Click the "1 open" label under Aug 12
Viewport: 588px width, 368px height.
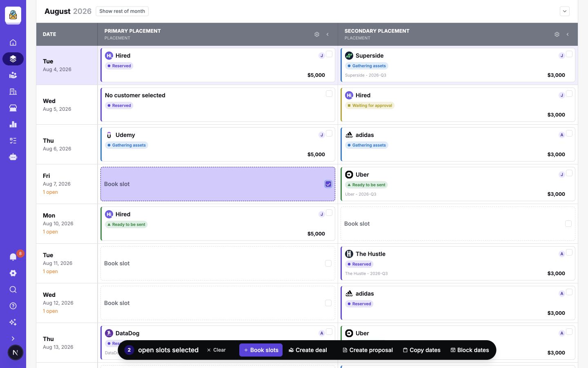50,311
